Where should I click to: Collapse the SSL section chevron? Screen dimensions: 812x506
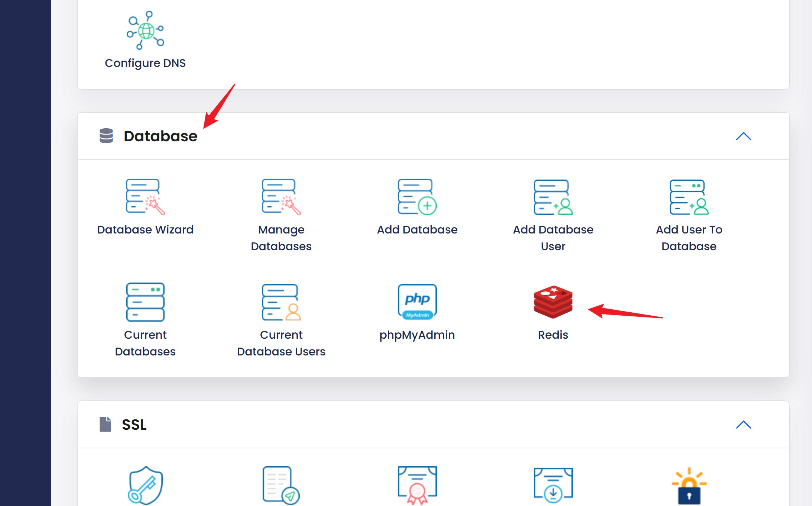pyautogui.click(x=743, y=425)
